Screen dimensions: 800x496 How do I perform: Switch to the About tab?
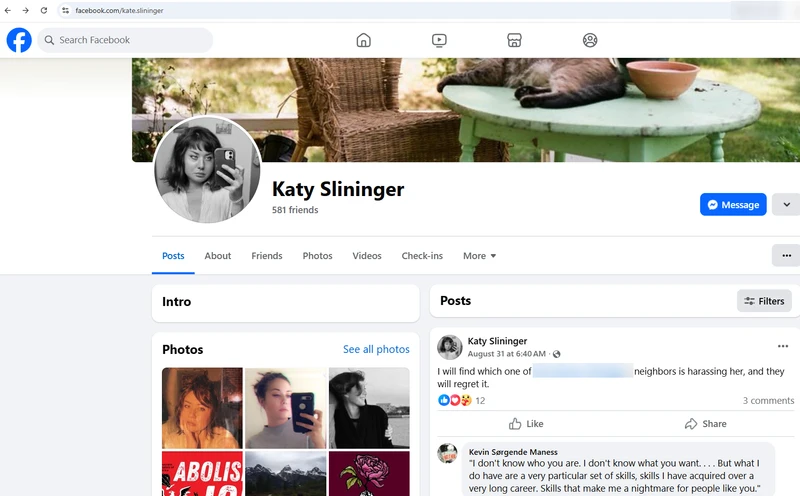click(x=218, y=256)
